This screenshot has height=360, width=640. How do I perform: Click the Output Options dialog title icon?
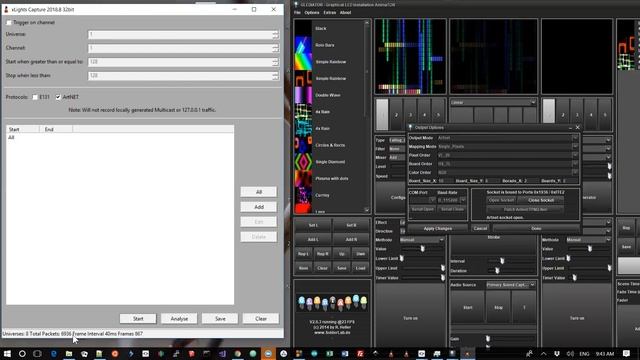tap(411, 127)
